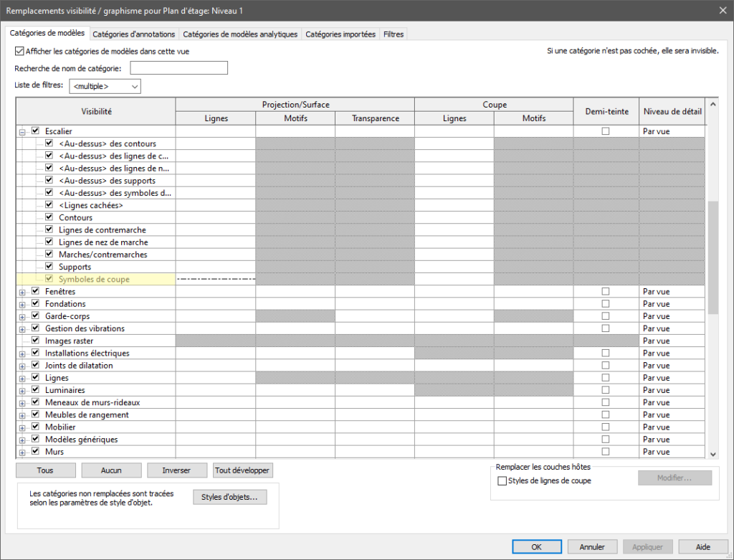The height and width of the screenshot is (560, 734).
Task: Toggle Afficher les catégories de modèles checkbox
Action: point(19,51)
